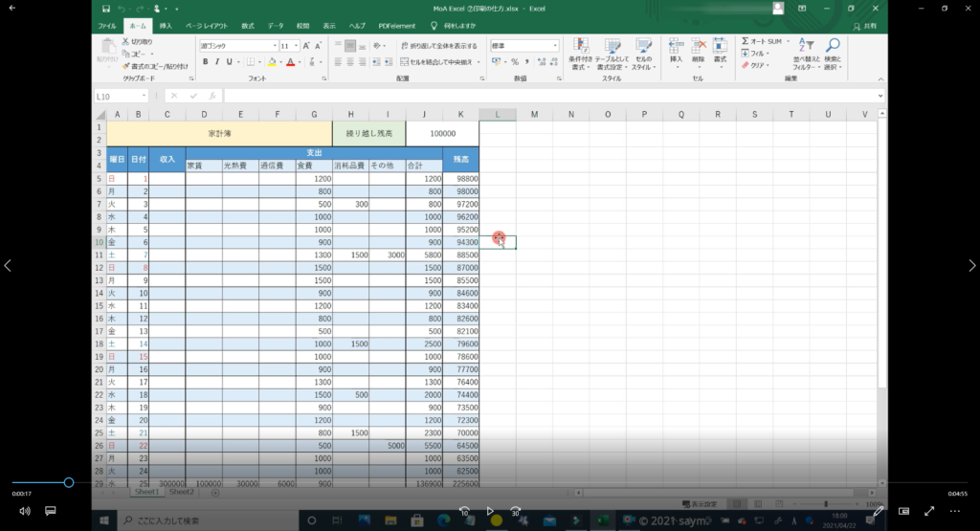Open the 数式 ribbon tab
The image size is (980, 531).
(248, 25)
